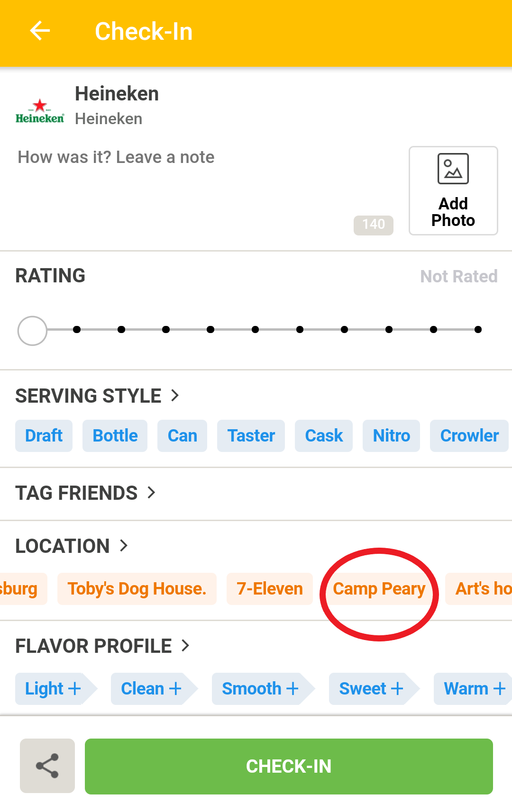Focus the 'How was it?' note field

point(204,189)
